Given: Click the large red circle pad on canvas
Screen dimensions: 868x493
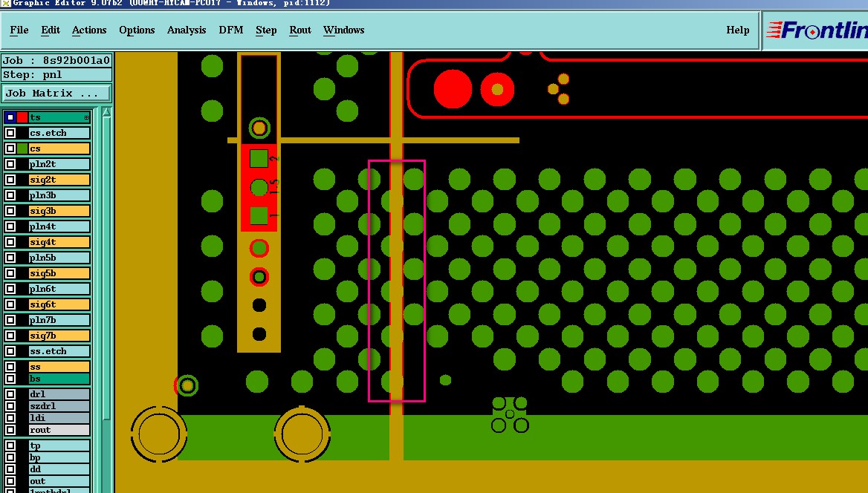Looking at the screenshot, I should (453, 89).
